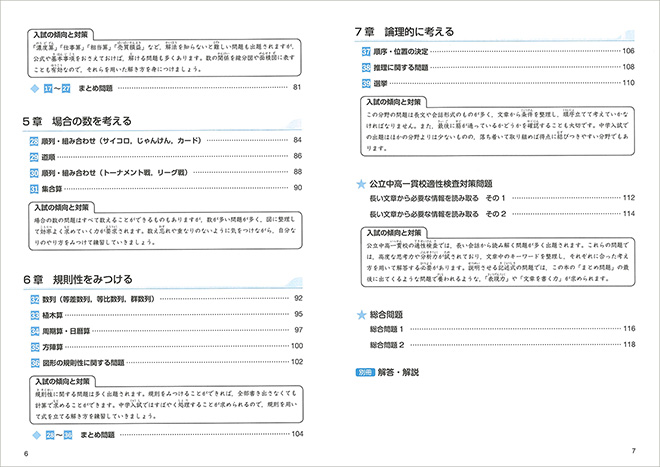Click the heading 公立中高一貫校適性検査対策問題
Viewport: 660px width, 467px height.
431,184
